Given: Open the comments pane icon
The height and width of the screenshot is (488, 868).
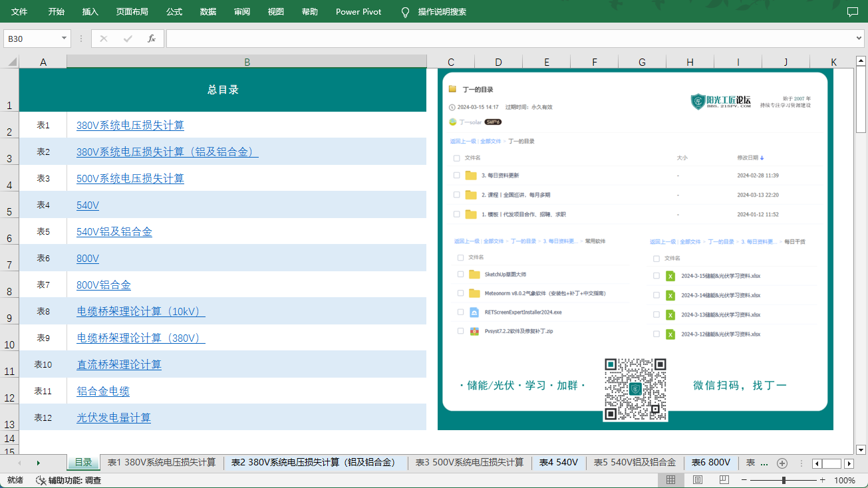Looking at the screenshot, I should click(x=852, y=11).
